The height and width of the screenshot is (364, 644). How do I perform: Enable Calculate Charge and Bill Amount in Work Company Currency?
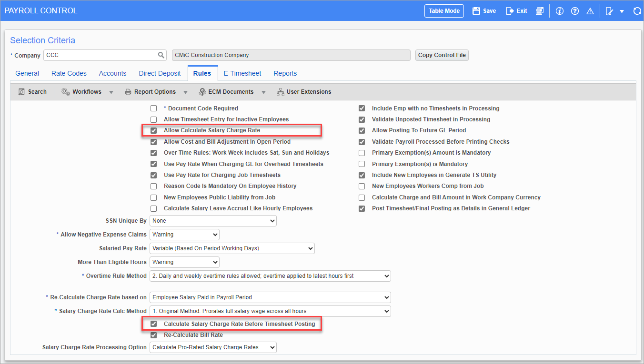tap(362, 197)
